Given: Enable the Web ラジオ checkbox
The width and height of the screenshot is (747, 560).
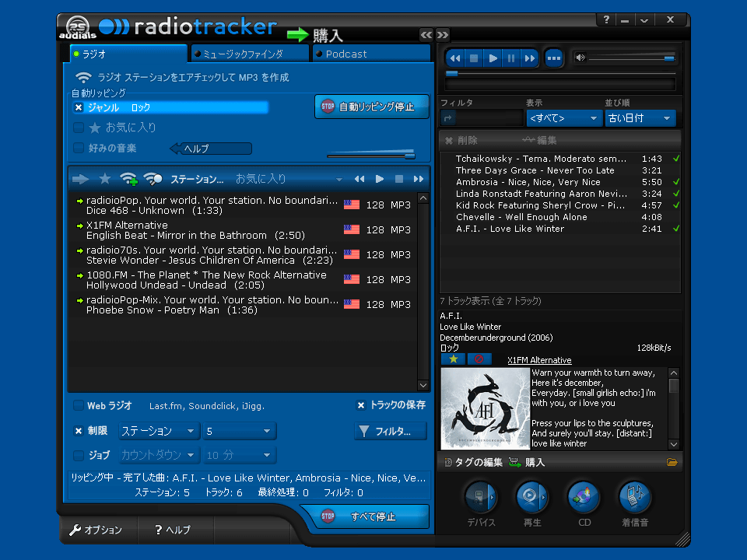Looking at the screenshot, I should click(79, 406).
